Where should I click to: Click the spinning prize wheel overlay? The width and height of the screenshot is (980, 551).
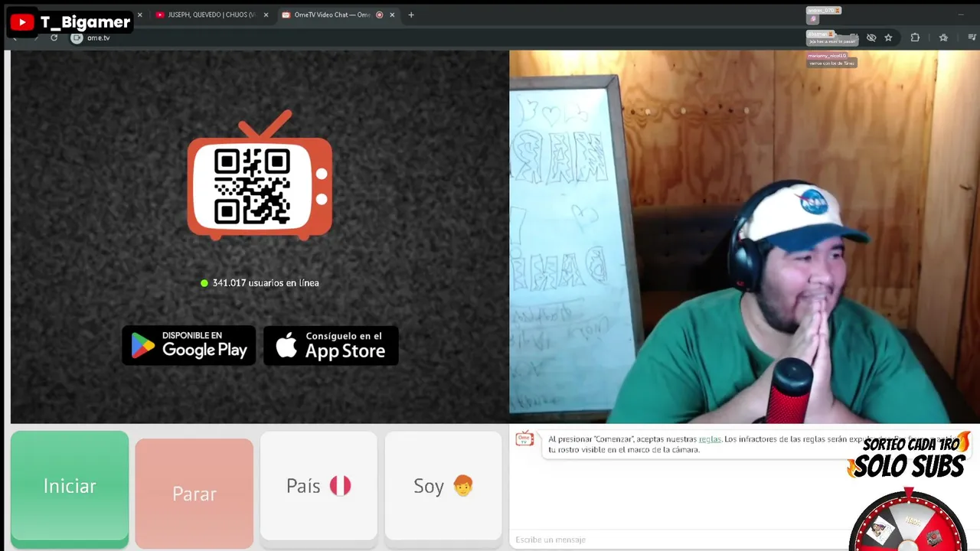point(908,520)
